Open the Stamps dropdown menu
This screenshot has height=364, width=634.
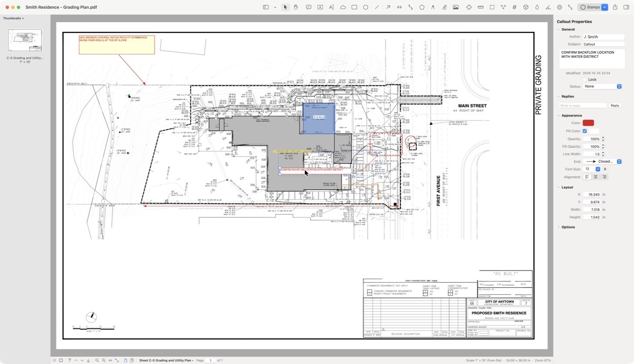click(x=604, y=7)
